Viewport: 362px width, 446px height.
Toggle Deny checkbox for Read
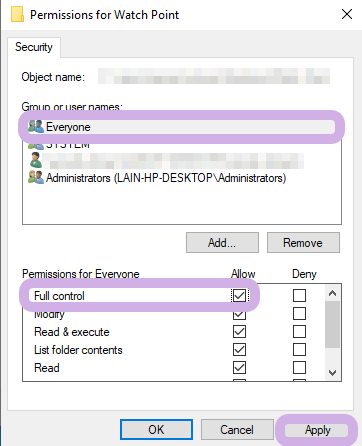coord(299,368)
